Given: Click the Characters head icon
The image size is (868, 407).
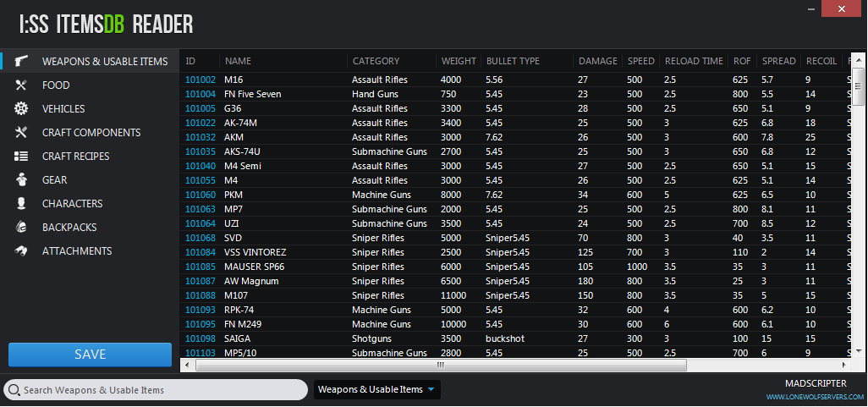Looking at the screenshot, I should tap(21, 204).
